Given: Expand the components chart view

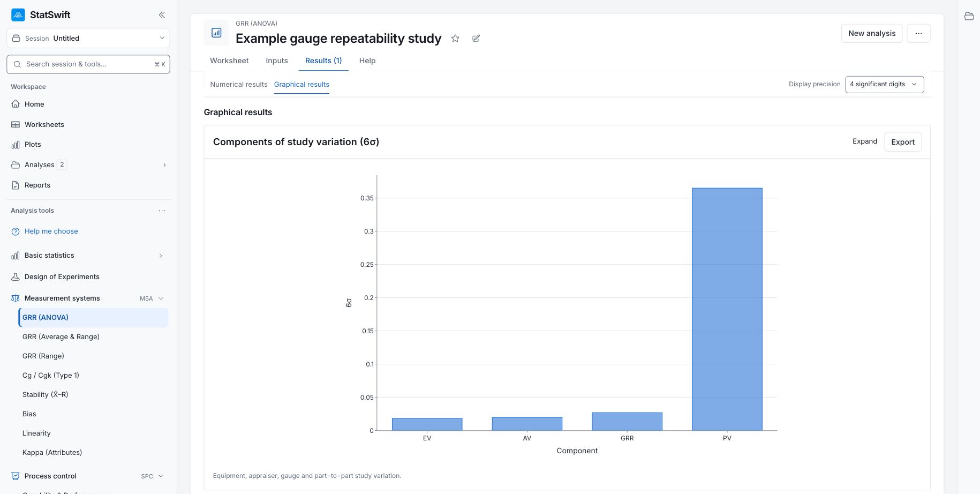Looking at the screenshot, I should click(x=865, y=141).
